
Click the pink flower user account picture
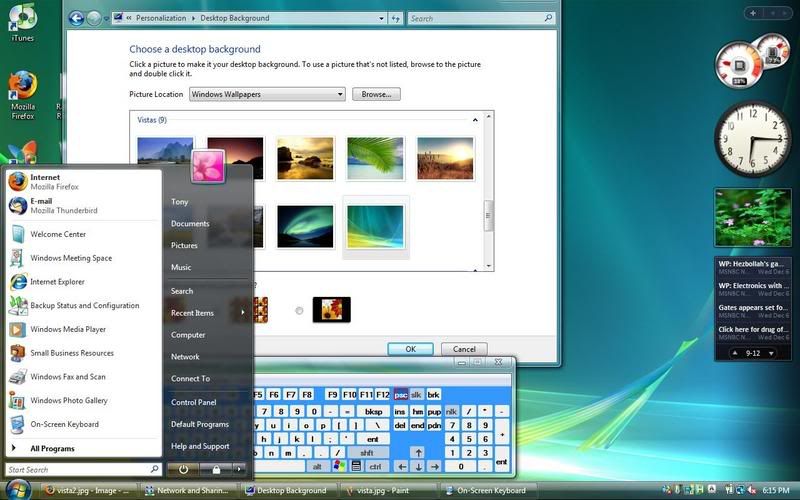[x=208, y=166]
